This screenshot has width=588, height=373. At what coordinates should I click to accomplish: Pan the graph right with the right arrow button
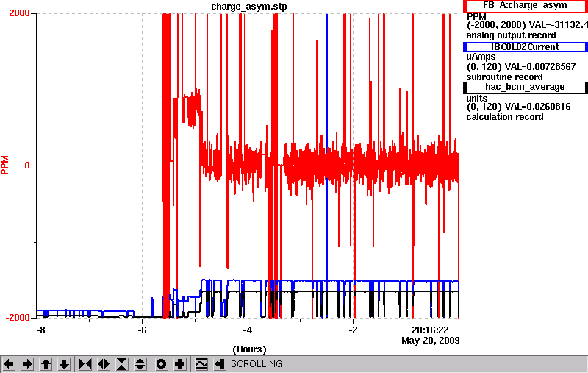[27, 364]
